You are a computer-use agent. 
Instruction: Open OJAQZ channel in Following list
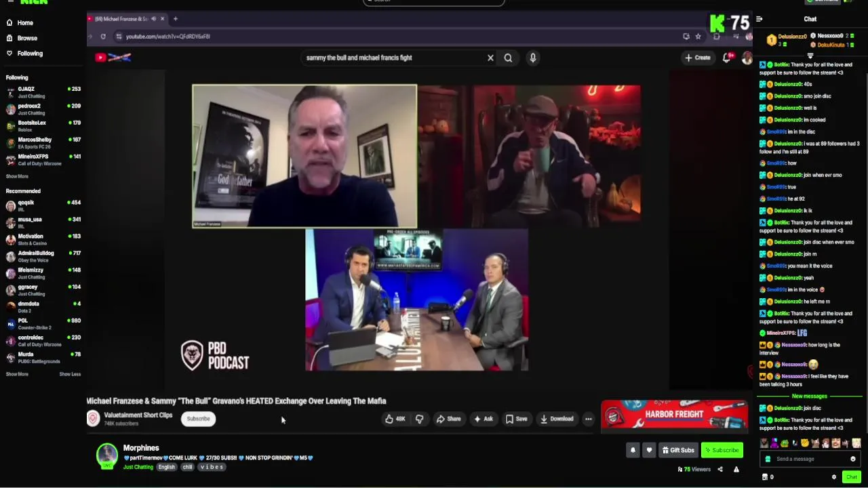42,92
